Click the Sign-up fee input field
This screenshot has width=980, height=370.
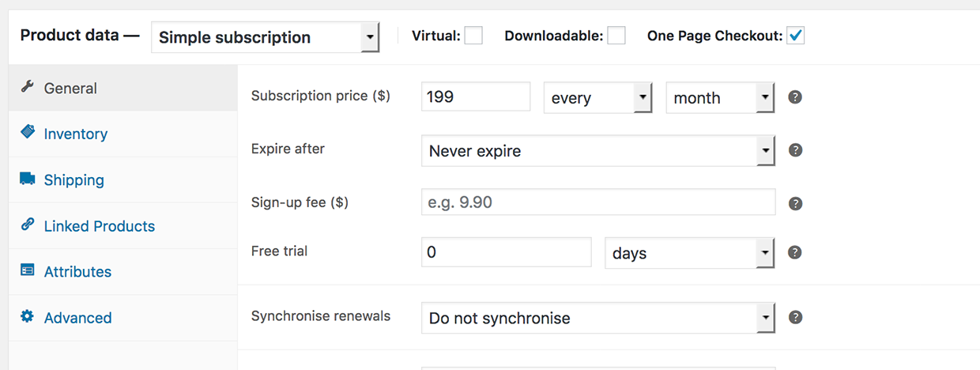[597, 202]
